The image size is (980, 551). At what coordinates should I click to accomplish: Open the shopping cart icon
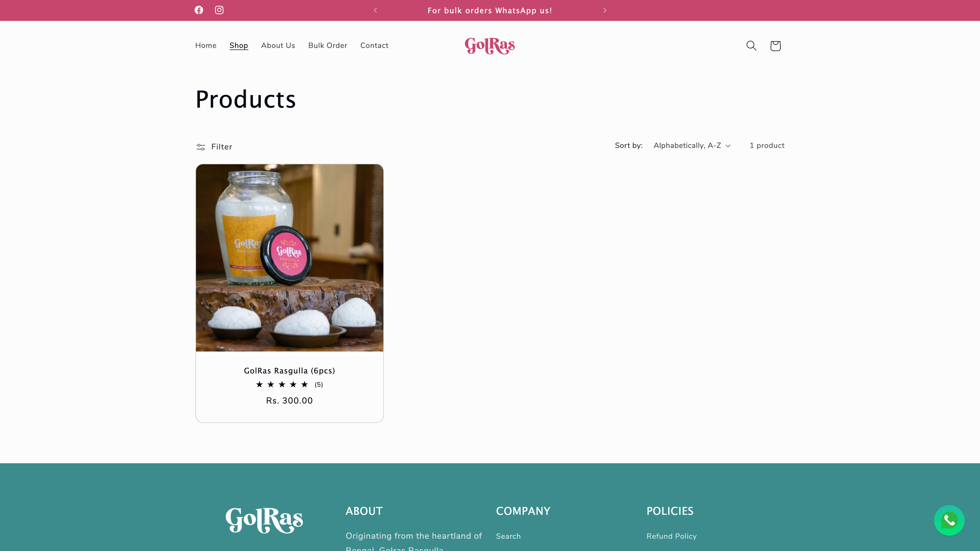coord(775,46)
